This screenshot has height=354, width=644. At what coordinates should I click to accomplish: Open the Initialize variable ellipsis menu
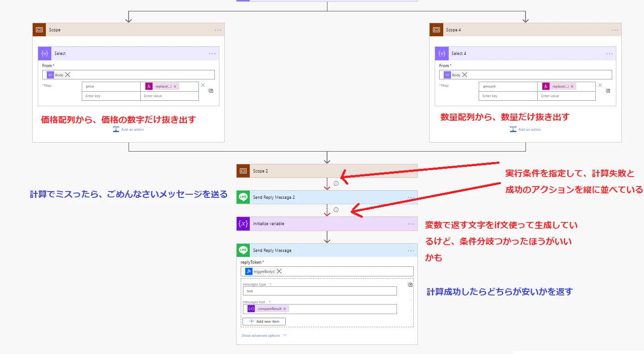[411, 224]
